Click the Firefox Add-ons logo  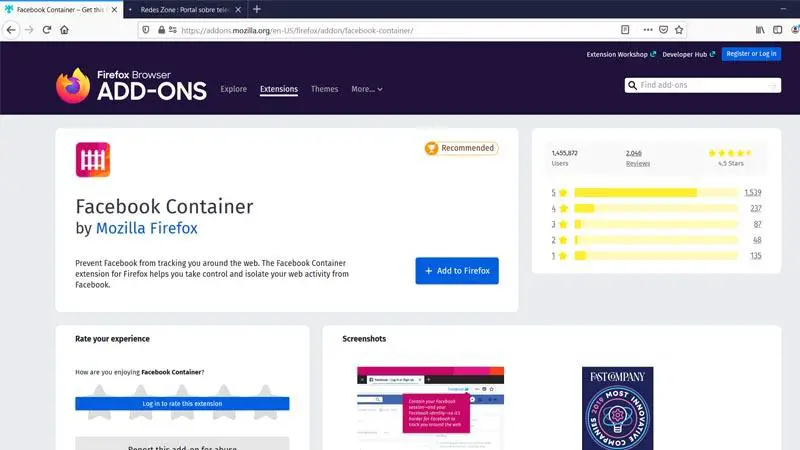point(131,85)
